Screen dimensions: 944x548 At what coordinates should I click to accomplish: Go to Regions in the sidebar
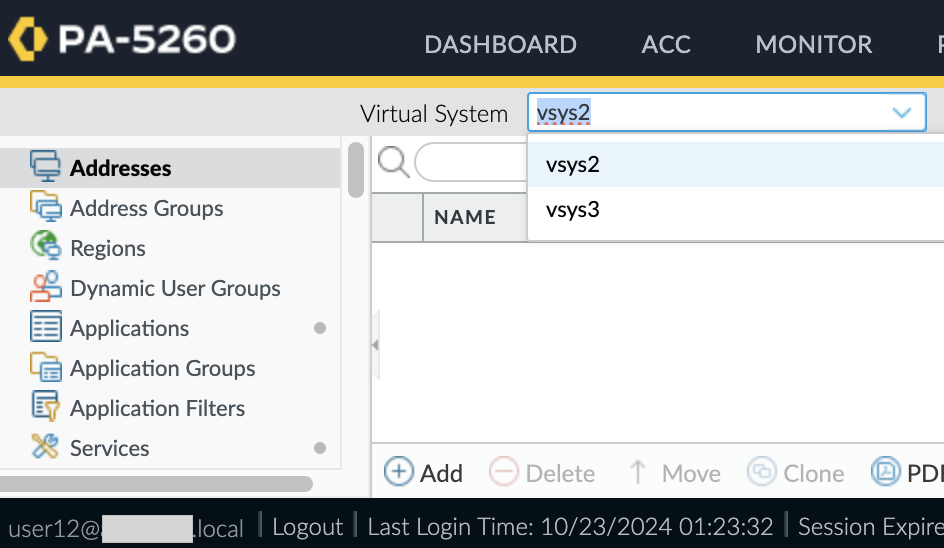tap(108, 248)
